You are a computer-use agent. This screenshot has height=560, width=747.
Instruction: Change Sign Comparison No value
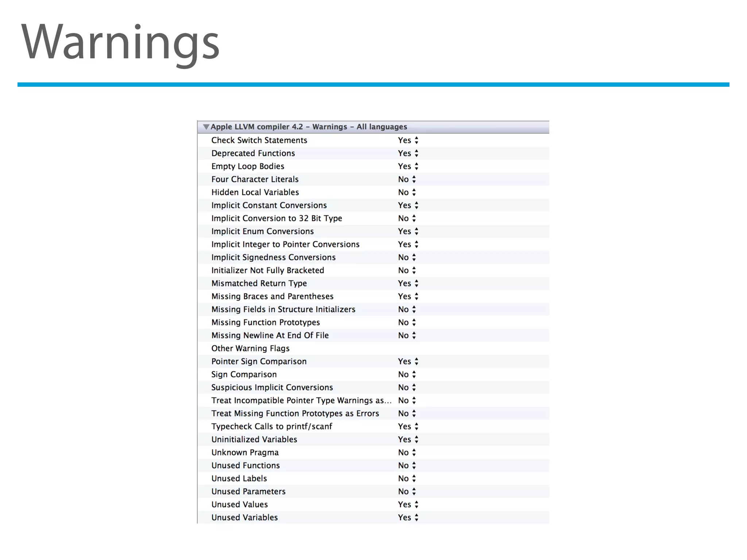pos(407,374)
